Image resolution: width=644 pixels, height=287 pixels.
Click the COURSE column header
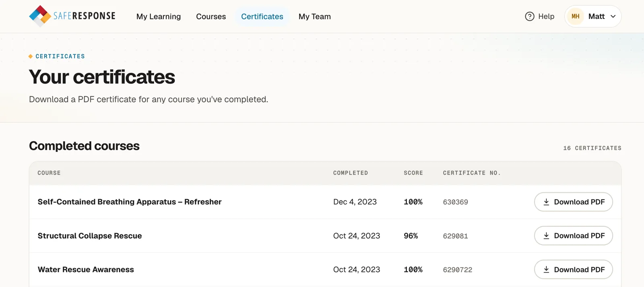(49, 173)
